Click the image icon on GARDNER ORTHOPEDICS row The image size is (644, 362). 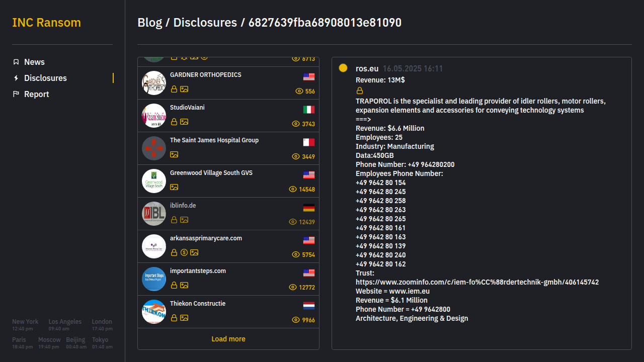[184, 89]
